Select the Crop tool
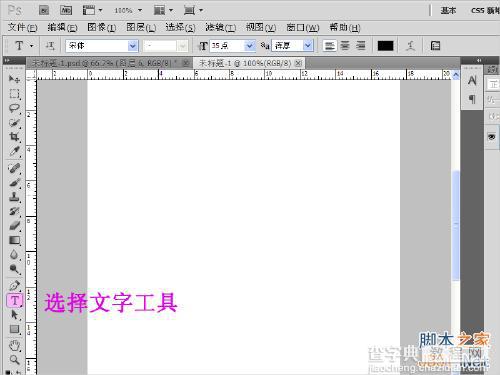The width and height of the screenshot is (500, 375). point(14,137)
